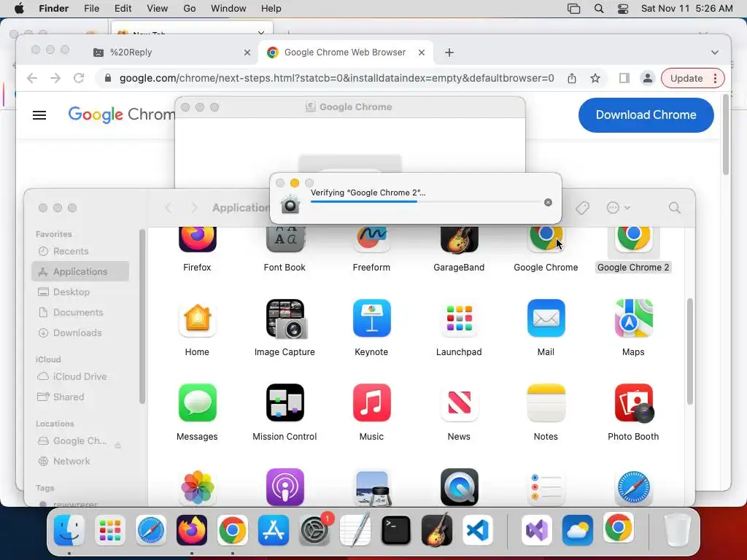Switch to the %20Reply tab
Screen dimensions: 747x560
pyautogui.click(x=171, y=52)
